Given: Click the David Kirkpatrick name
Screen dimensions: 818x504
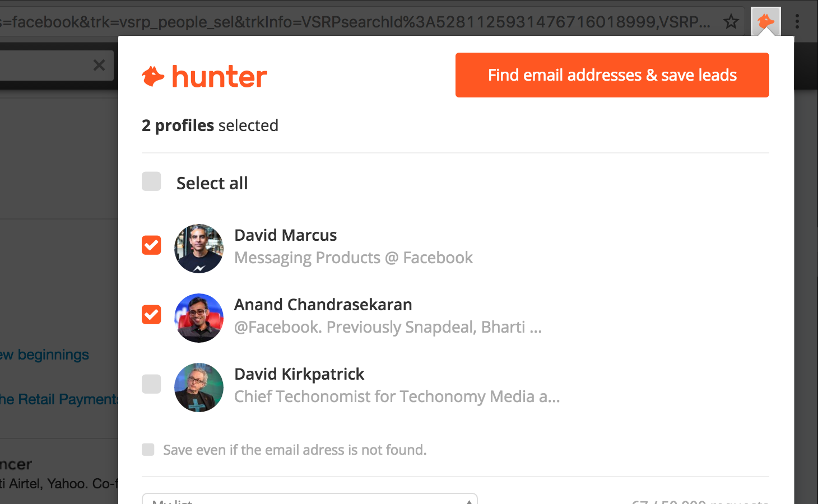Looking at the screenshot, I should tap(299, 374).
